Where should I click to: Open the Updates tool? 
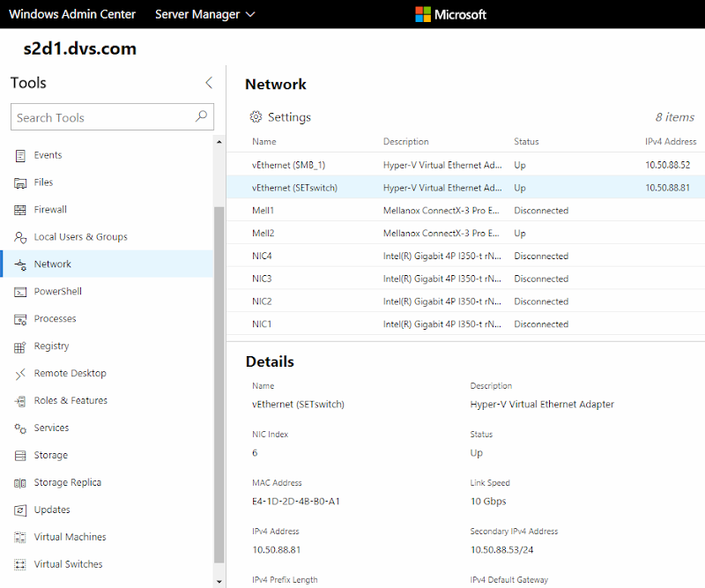52,510
